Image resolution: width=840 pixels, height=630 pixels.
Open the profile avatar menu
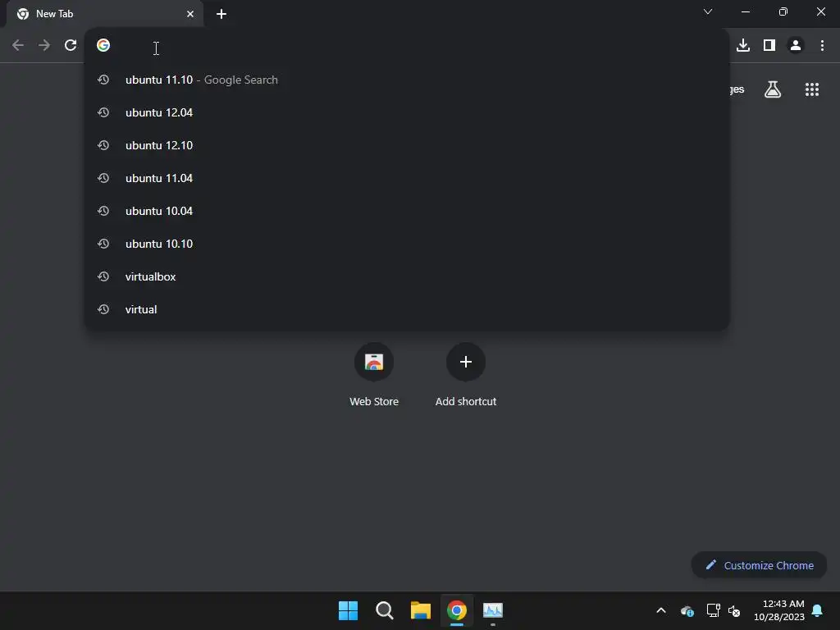click(796, 46)
